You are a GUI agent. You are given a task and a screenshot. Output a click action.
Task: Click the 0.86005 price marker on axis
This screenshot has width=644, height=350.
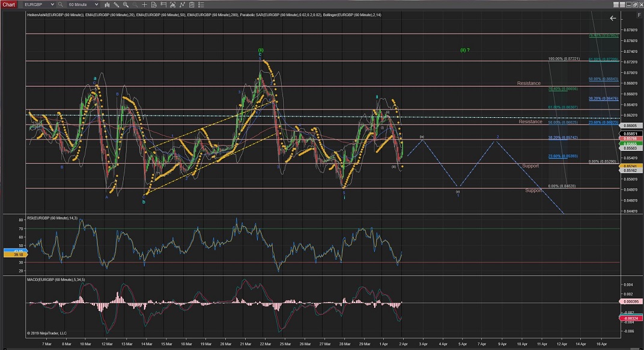click(x=630, y=126)
